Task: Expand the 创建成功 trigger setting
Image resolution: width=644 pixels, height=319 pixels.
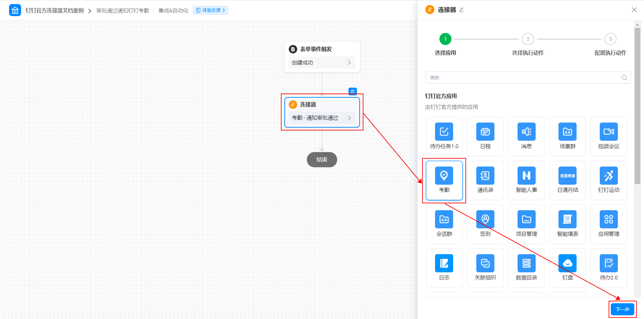Action: [x=322, y=62]
